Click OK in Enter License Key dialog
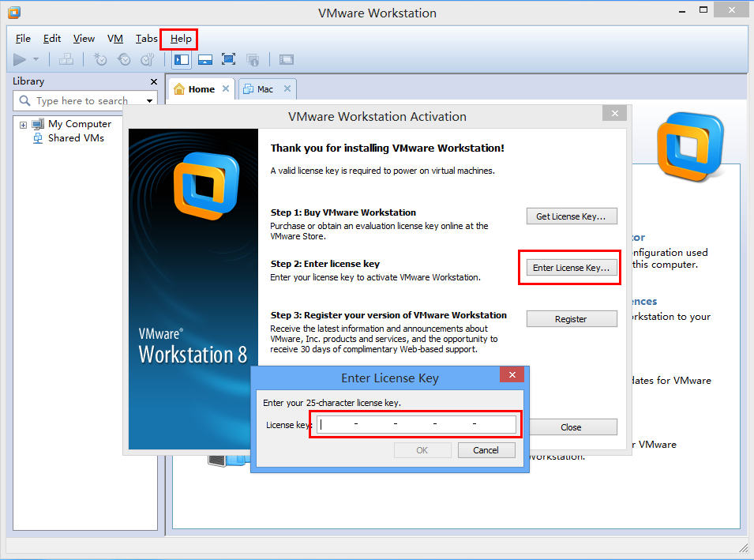 coord(422,450)
